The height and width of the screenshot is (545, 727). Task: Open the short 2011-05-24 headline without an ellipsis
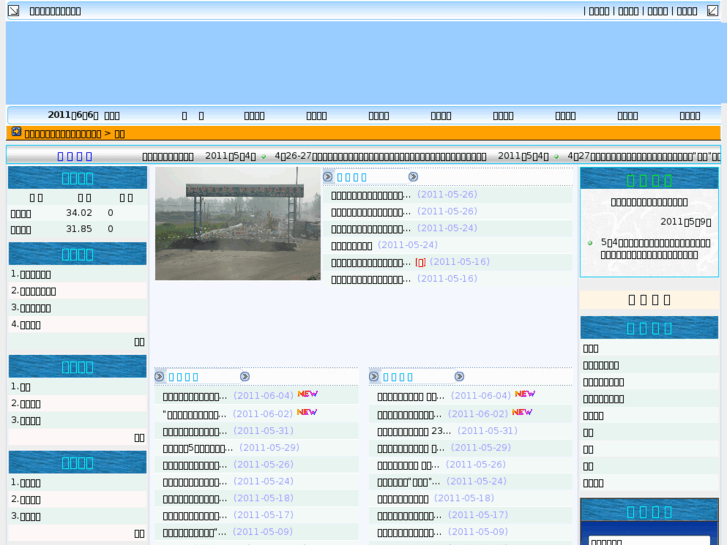(351, 245)
